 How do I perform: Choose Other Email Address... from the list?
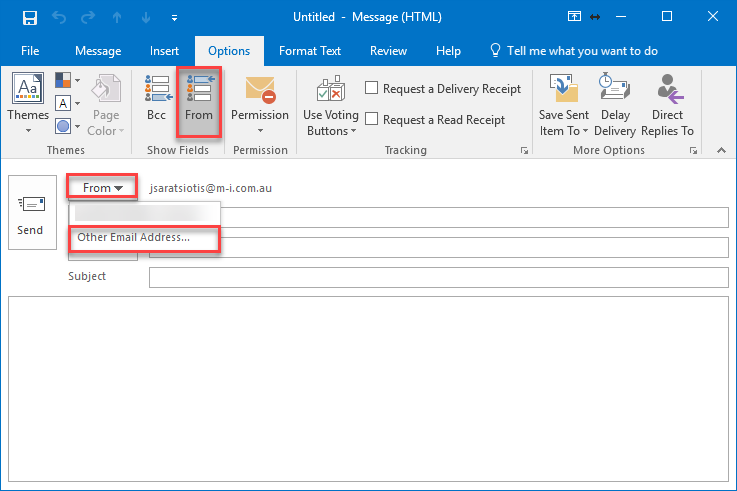[x=144, y=238]
